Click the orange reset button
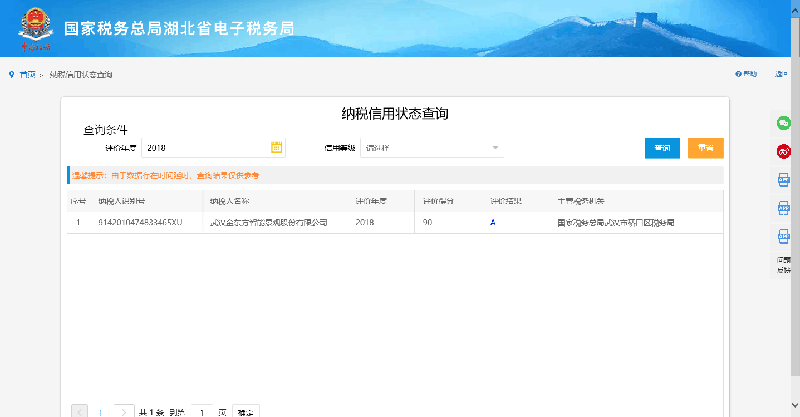800x417 pixels. click(705, 148)
